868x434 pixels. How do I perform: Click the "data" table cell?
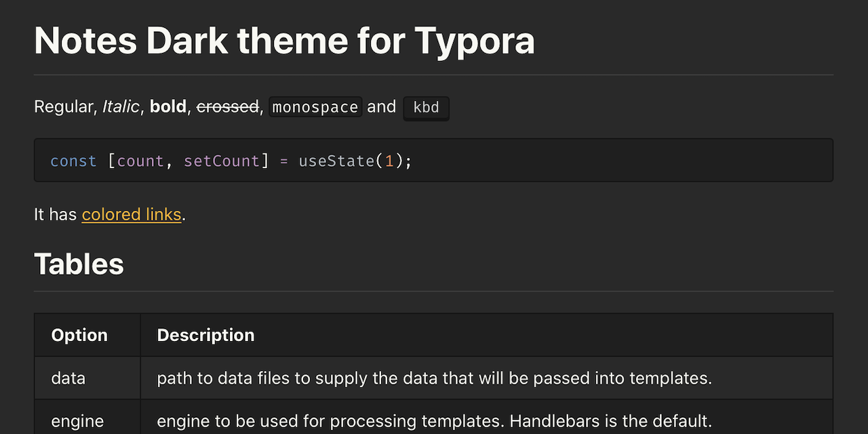[x=68, y=378]
